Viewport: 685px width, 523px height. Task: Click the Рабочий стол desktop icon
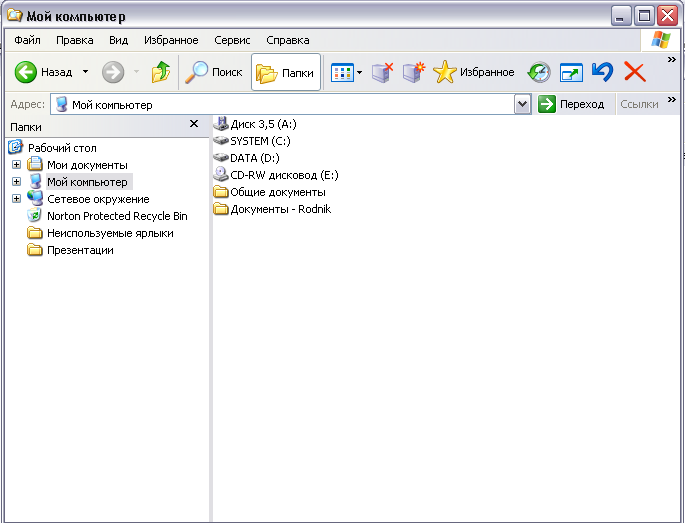[15, 147]
